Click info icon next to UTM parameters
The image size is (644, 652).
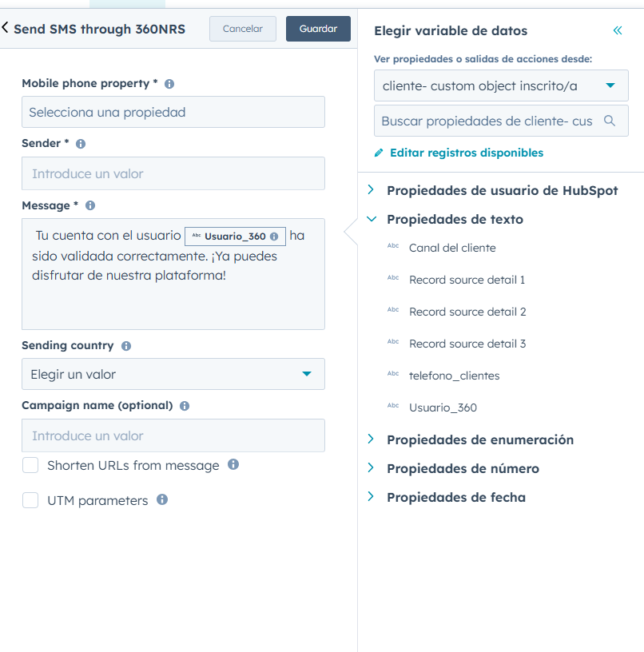tap(162, 499)
